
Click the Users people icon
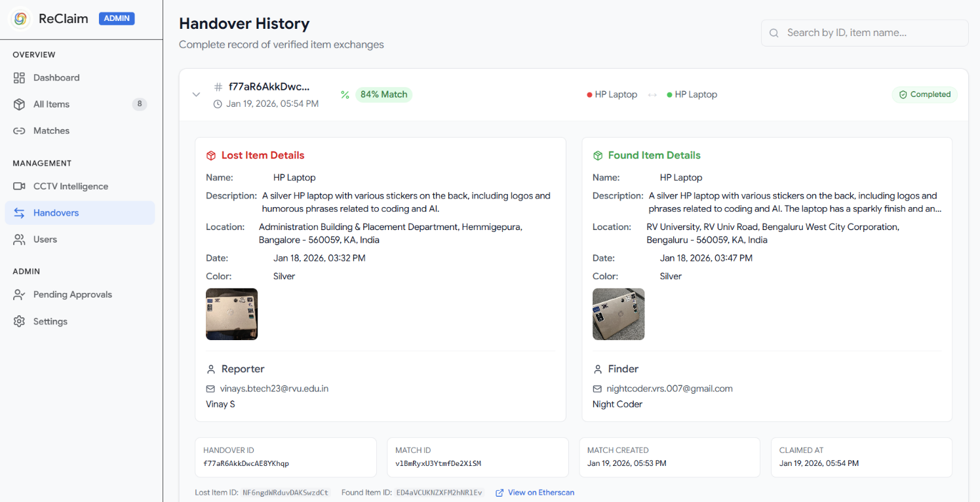click(x=19, y=240)
